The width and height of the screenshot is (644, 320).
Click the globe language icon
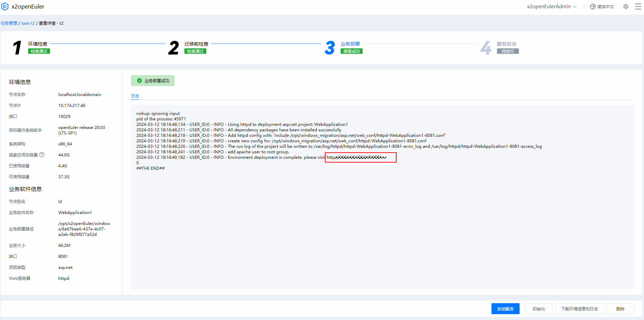click(x=593, y=7)
